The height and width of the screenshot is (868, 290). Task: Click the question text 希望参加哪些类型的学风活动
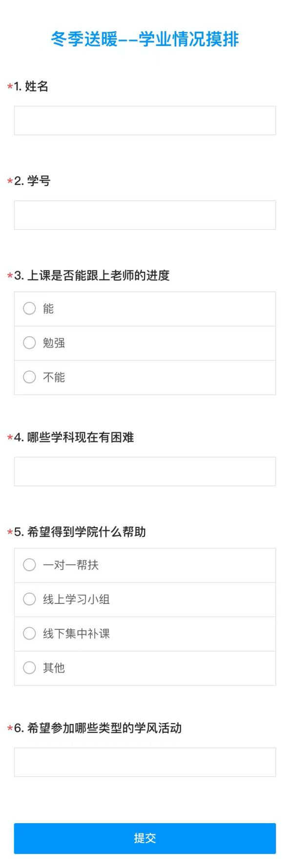coord(104,728)
